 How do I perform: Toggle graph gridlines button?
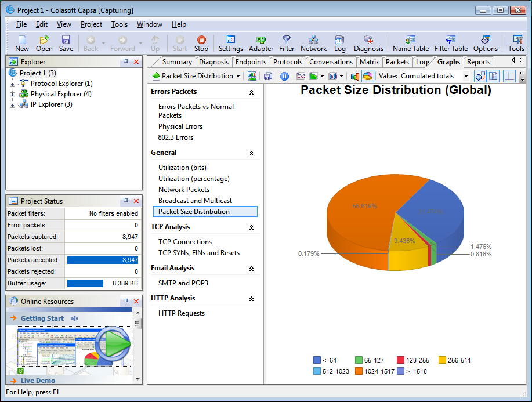point(509,76)
